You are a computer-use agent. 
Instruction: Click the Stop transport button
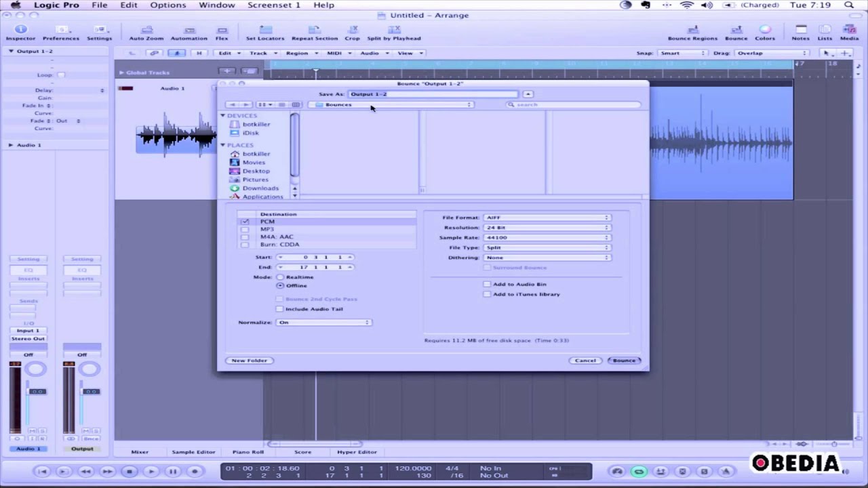point(129,471)
